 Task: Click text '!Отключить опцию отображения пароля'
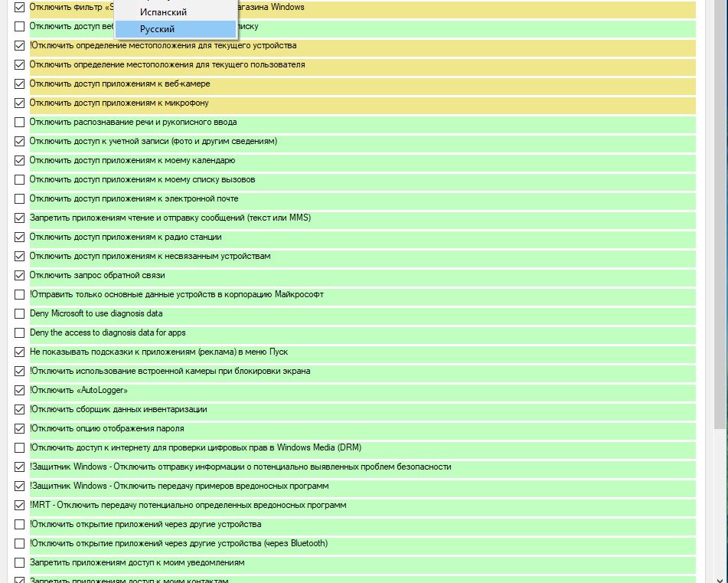[106, 428]
